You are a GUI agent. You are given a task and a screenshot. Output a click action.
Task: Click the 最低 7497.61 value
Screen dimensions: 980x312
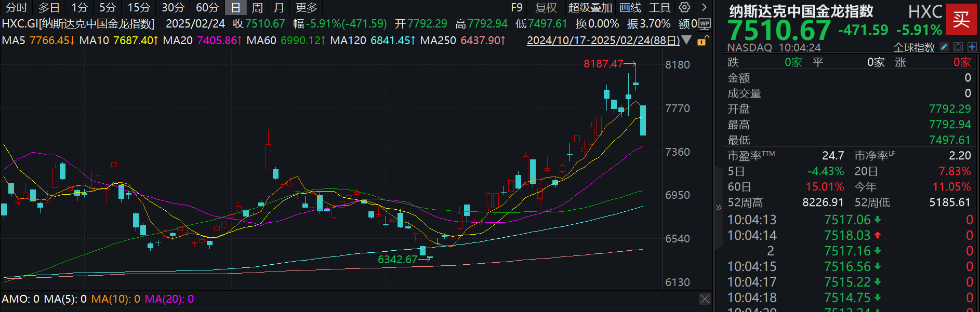[950, 140]
